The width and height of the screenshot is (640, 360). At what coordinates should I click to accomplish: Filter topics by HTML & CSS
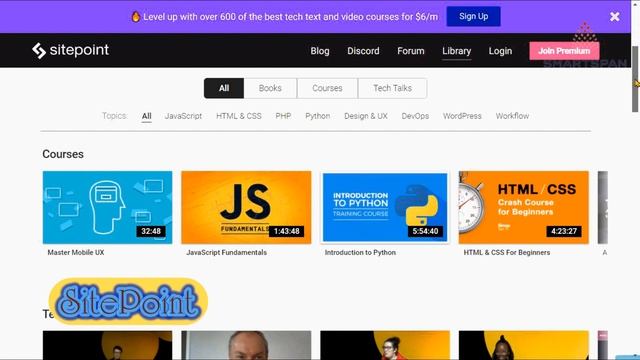coord(239,116)
